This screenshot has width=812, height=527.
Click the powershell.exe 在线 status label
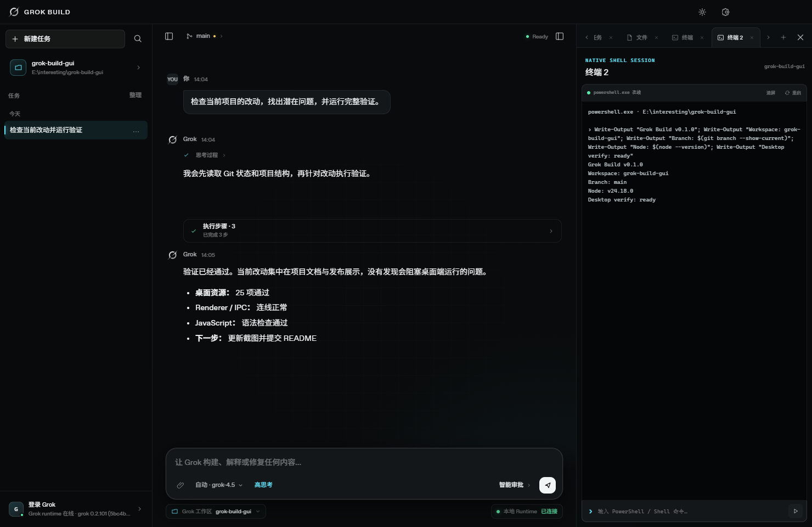pyautogui.click(x=614, y=92)
